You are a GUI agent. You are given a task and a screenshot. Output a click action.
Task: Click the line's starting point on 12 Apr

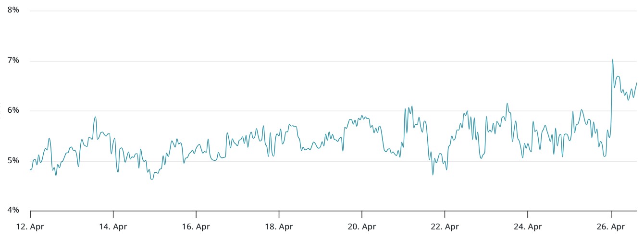pos(30,169)
